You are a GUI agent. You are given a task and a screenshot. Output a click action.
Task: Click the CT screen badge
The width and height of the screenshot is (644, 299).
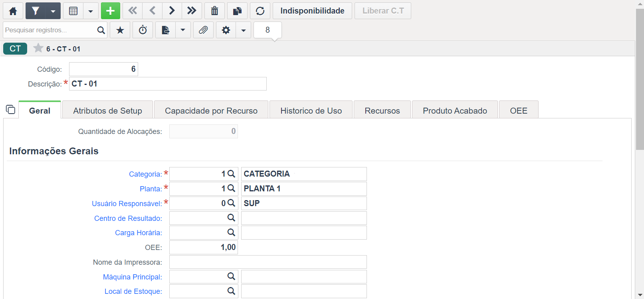[15, 49]
